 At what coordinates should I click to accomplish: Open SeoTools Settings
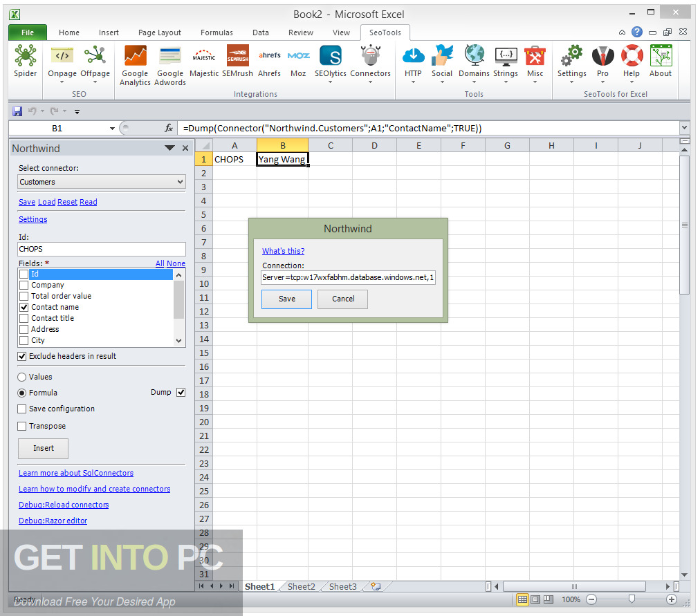tap(572, 65)
